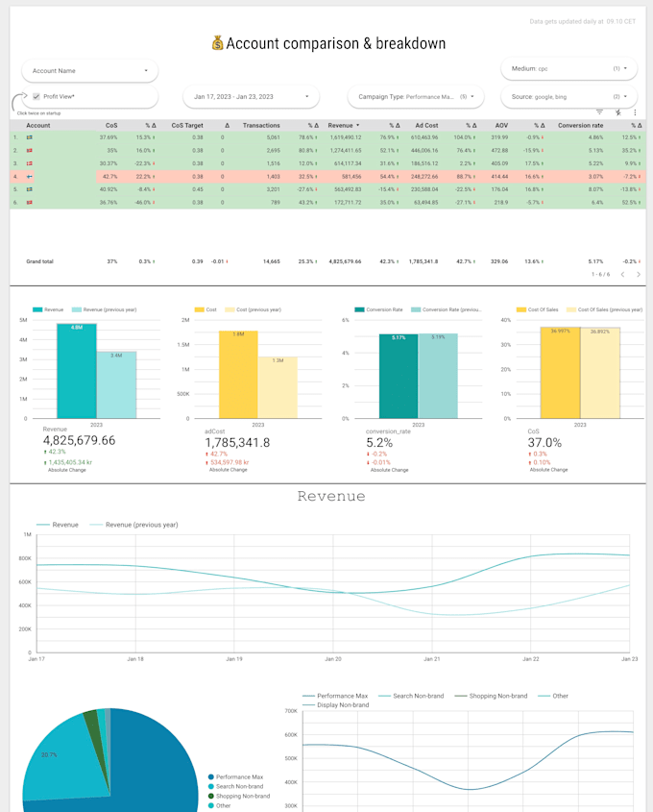Screen dimensions: 653x812
Task: Select the 5.17% conversion rate bar
Action: [399, 376]
